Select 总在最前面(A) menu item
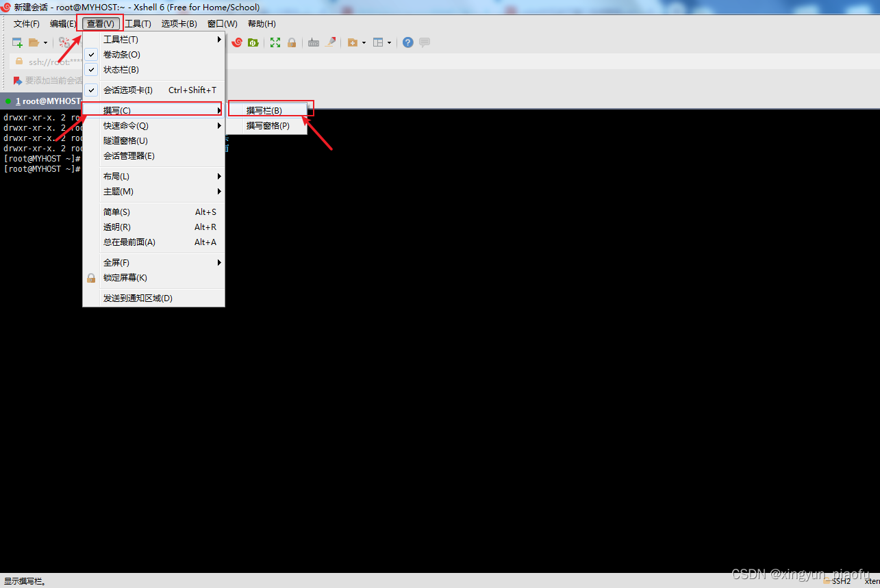The height and width of the screenshot is (588, 880). coord(153,242)
